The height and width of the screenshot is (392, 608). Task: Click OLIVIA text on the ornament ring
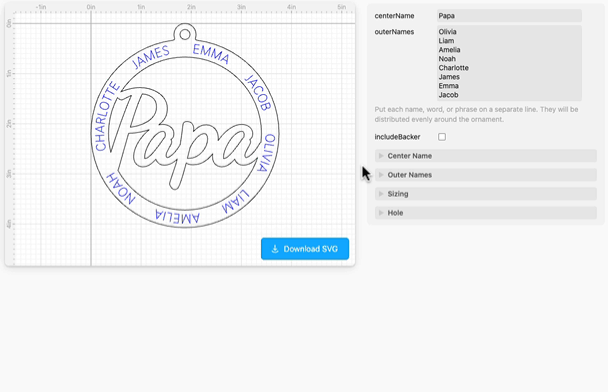[267, 153]
